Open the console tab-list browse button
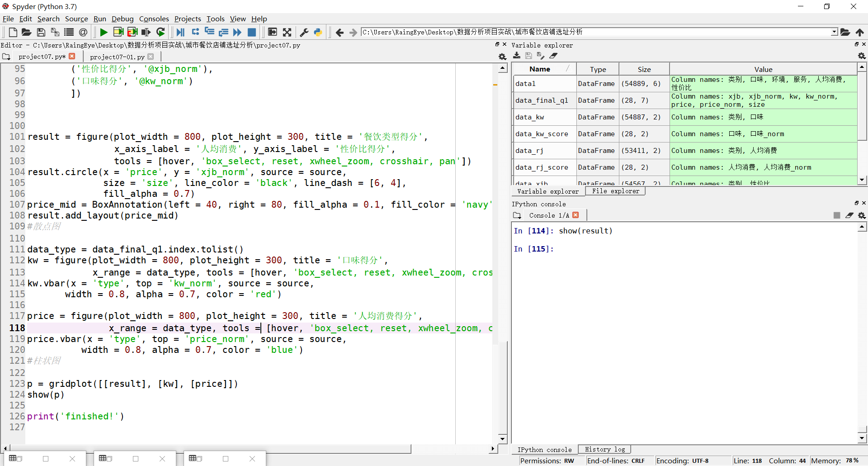This screenshot has width=868, height=466. [x=517, y=215]
